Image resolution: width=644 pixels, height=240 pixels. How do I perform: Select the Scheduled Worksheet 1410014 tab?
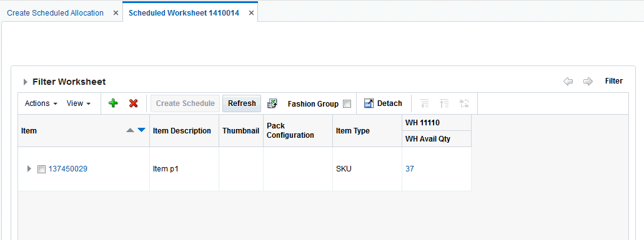184,12
